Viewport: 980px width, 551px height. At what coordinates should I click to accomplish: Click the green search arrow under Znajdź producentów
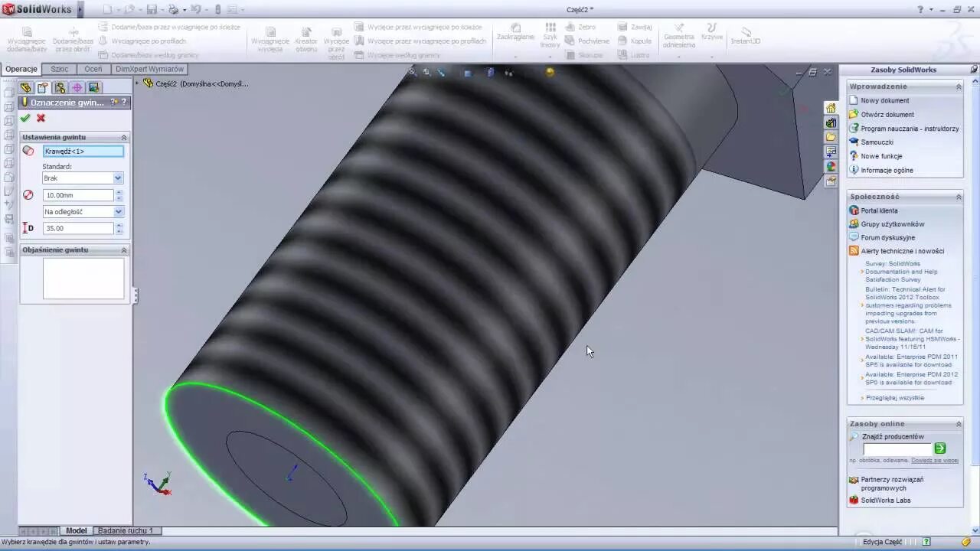(x=939, y=448)
